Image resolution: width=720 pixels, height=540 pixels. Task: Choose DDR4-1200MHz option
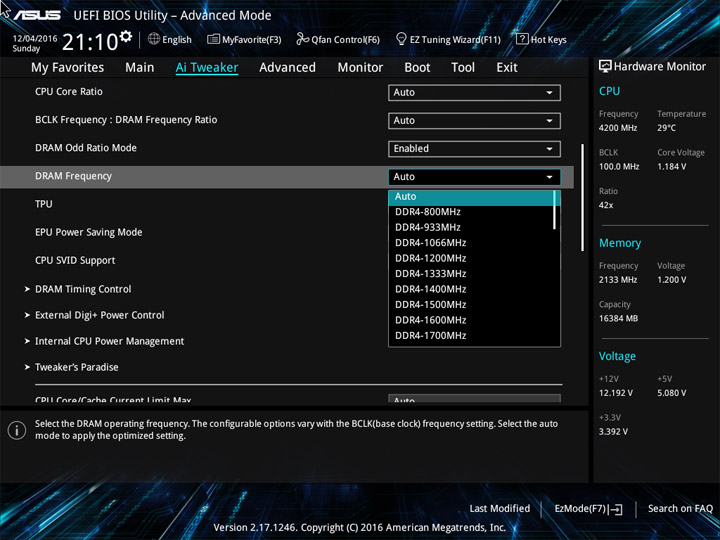[472, 259]
